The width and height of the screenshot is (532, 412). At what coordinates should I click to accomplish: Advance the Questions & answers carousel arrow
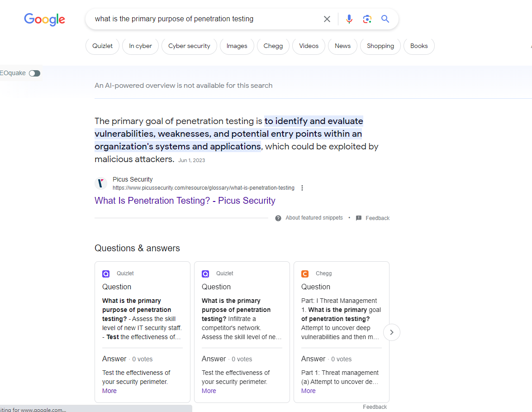(x=392, y=332)
